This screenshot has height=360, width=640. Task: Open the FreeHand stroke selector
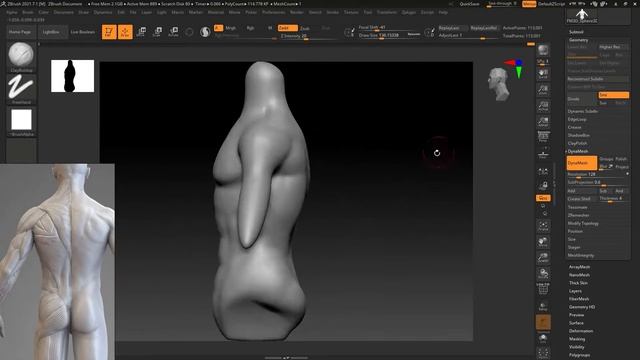(21, 89)
